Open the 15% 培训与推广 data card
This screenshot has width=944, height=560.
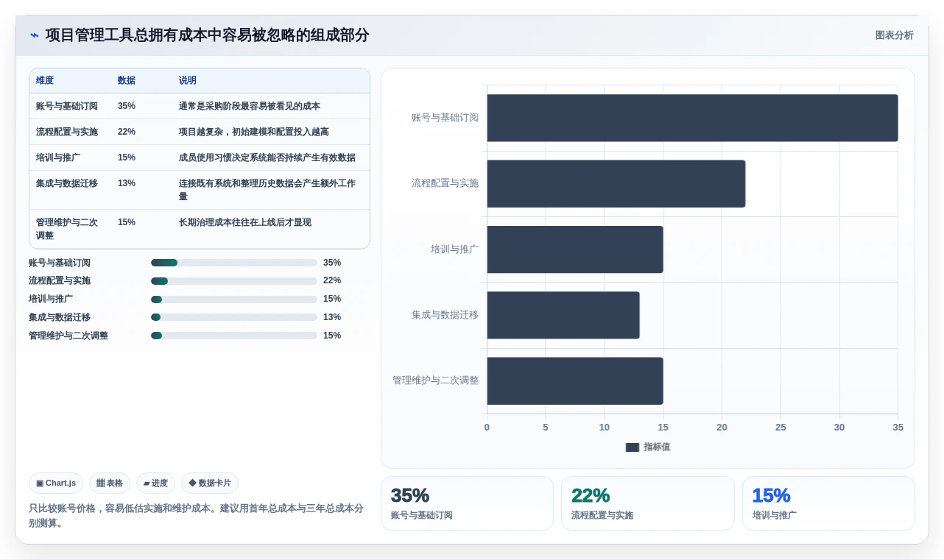click(x=828, y=503)
